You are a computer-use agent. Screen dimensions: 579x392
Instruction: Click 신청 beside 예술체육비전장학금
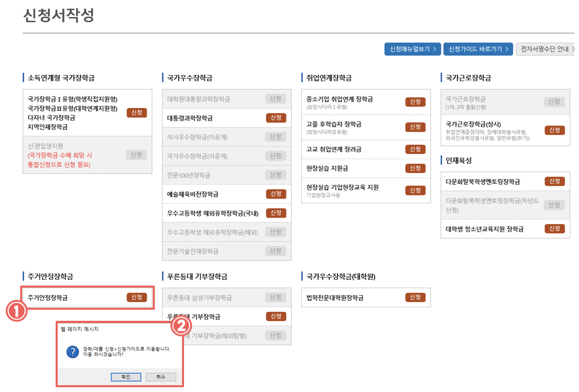click(276, 194)
